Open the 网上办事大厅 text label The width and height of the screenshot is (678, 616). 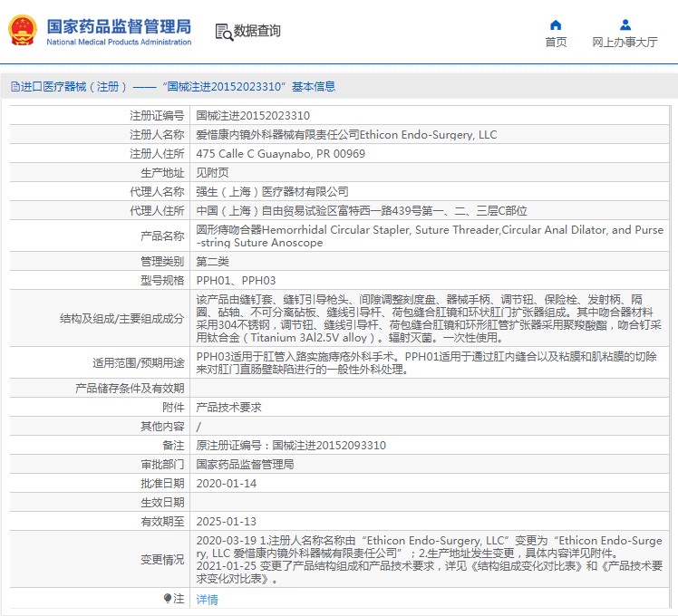coord(625,43)
